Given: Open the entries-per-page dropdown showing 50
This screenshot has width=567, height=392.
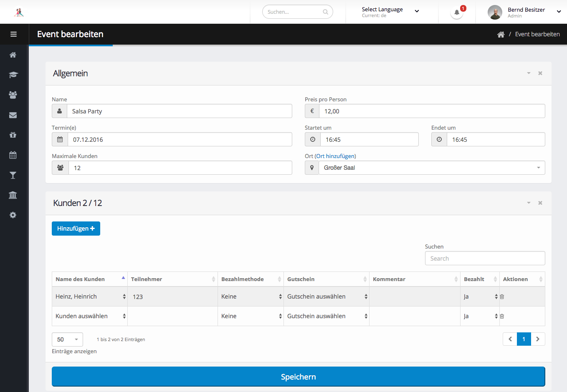Looking at the screenshot, I should tap(67, 339).
